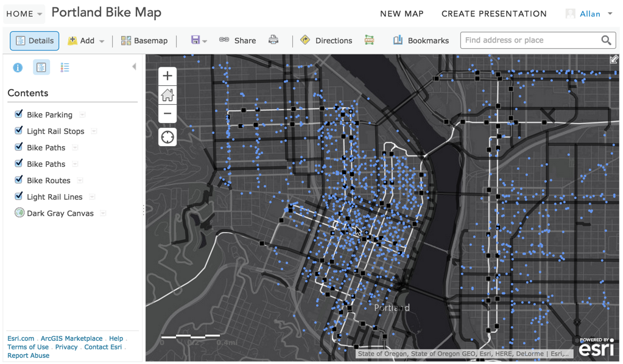Show map contents panel icon
This screenshot has width=623, height=364.
pyautogui.click(x=41, y=68)
